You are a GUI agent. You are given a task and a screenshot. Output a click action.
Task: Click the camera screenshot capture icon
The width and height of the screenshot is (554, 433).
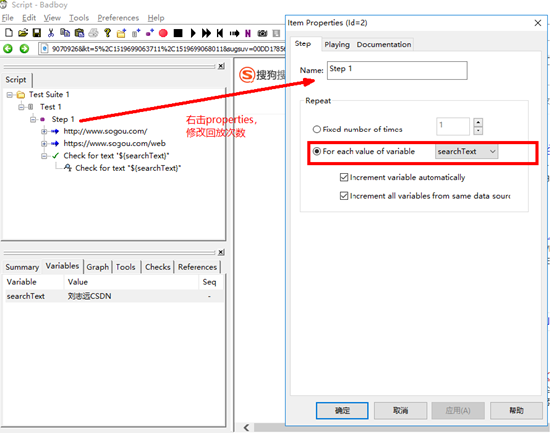click(262, 33)
